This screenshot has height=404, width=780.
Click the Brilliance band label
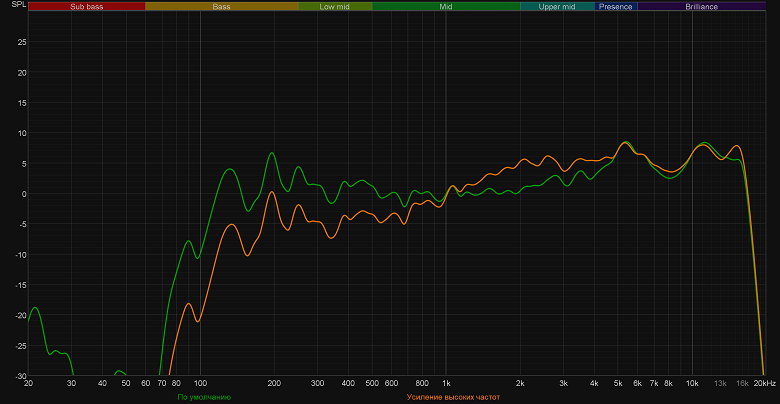[701, 6]
